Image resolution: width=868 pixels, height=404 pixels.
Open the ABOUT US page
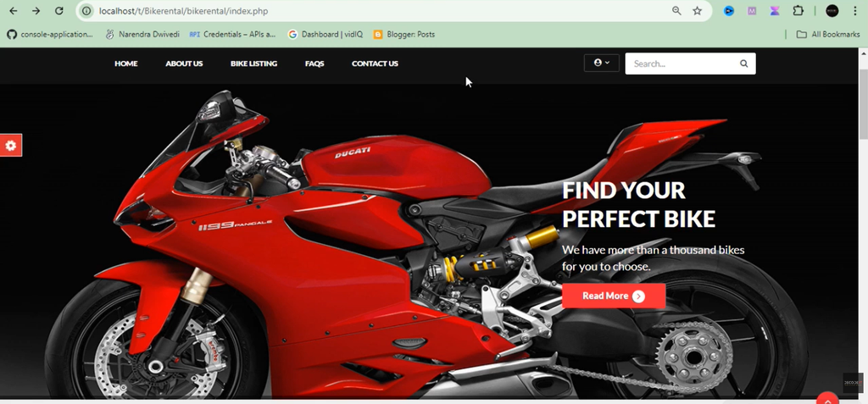tap(184, 64)
